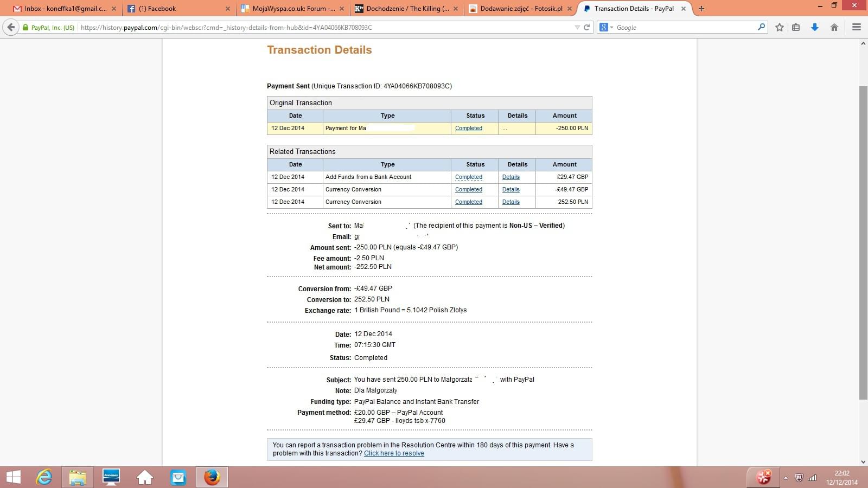Click the note text 'Dla Malgorzaty'
This screenshot has height=488, width=868.
click(375, 390)
